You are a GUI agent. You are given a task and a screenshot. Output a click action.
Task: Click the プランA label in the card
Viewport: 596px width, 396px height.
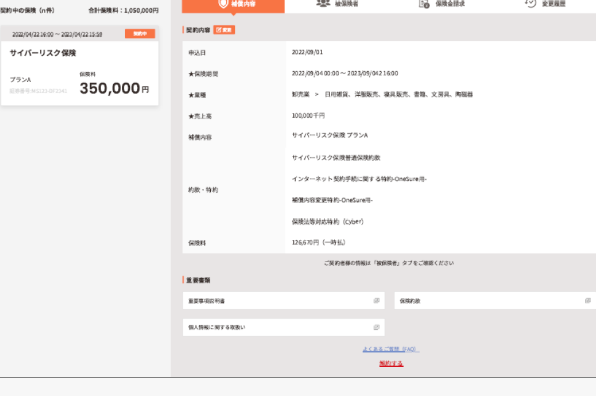[x=21, y=79]
